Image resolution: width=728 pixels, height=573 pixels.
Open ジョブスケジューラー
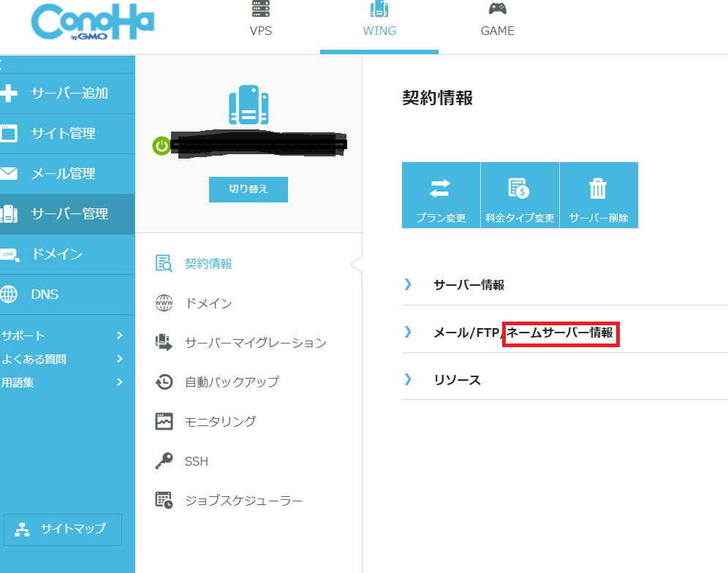pyautogui.click(x=243, y=501)
